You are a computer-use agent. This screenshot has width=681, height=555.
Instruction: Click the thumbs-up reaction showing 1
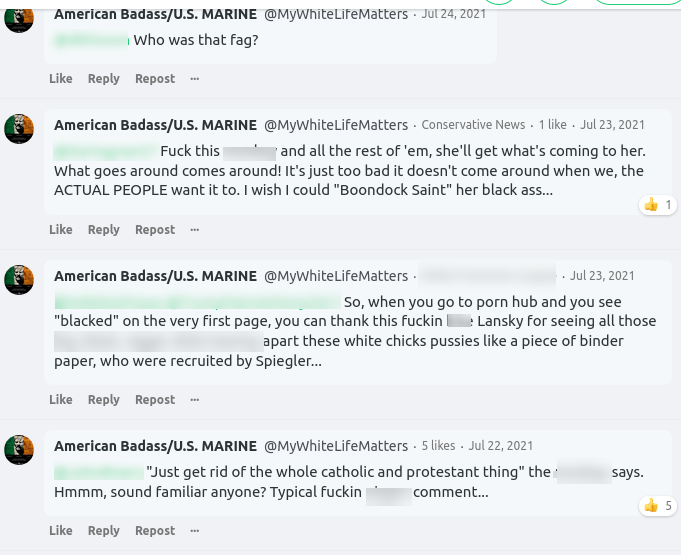pyautogui.click(x=658, y=205)
